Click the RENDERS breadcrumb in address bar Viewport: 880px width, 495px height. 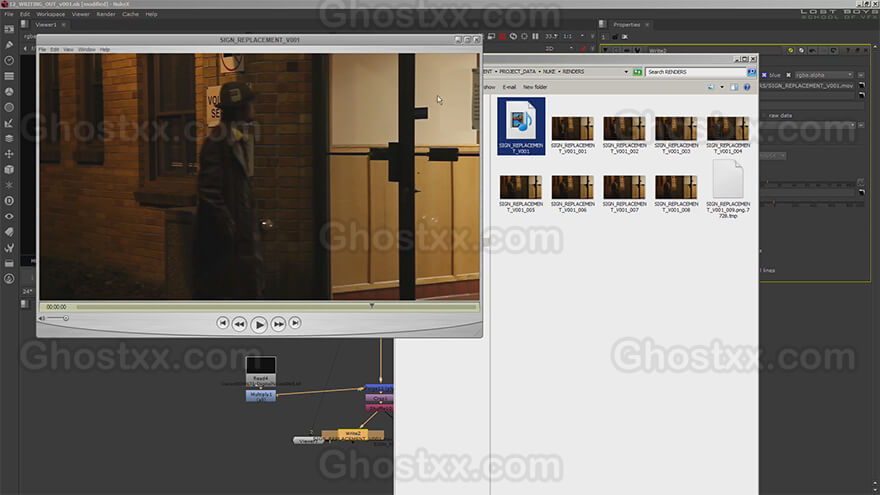pos(574,72)
